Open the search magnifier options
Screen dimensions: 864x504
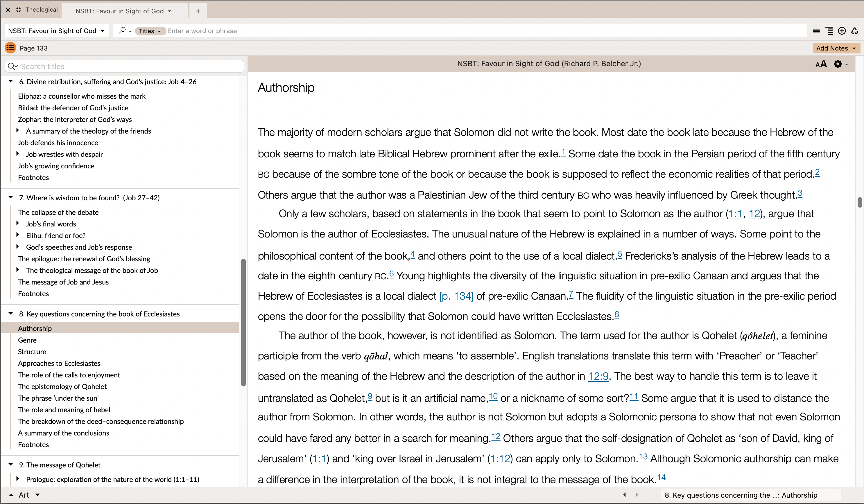tap(125, 31)
